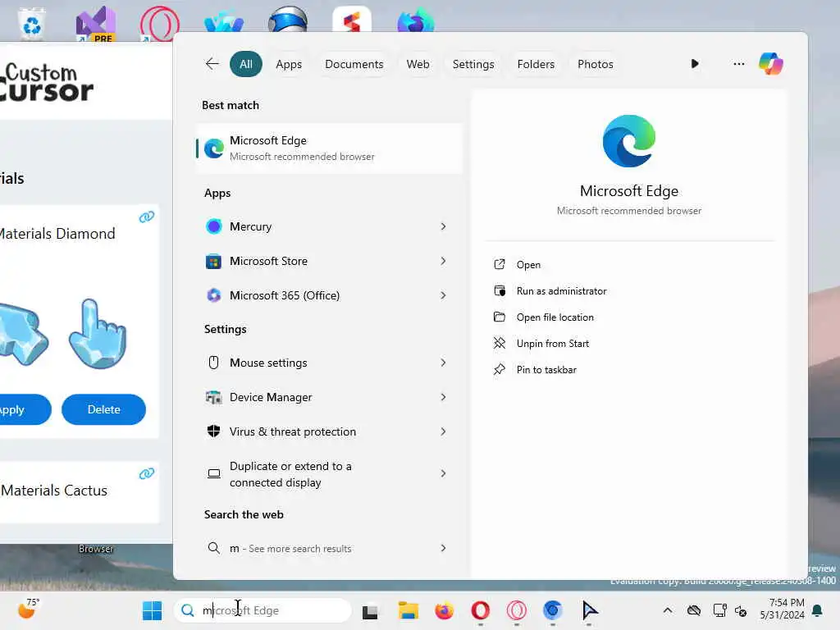Open Task View on the taskbar
840x630 pixels.
(x=370, y=611)
